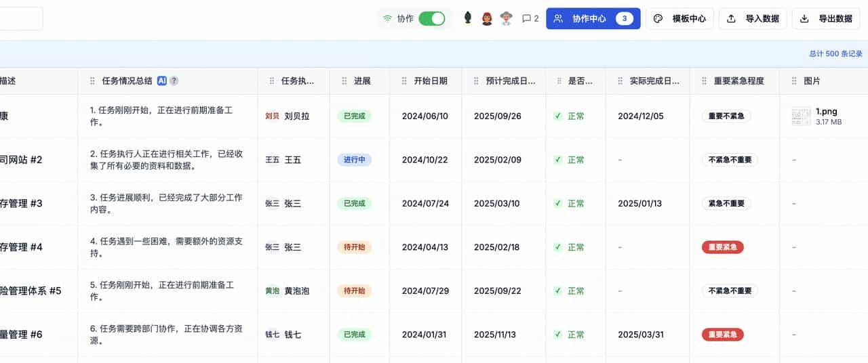Click 不紧急不重要 tag in 王五 row

click(730, 160)
